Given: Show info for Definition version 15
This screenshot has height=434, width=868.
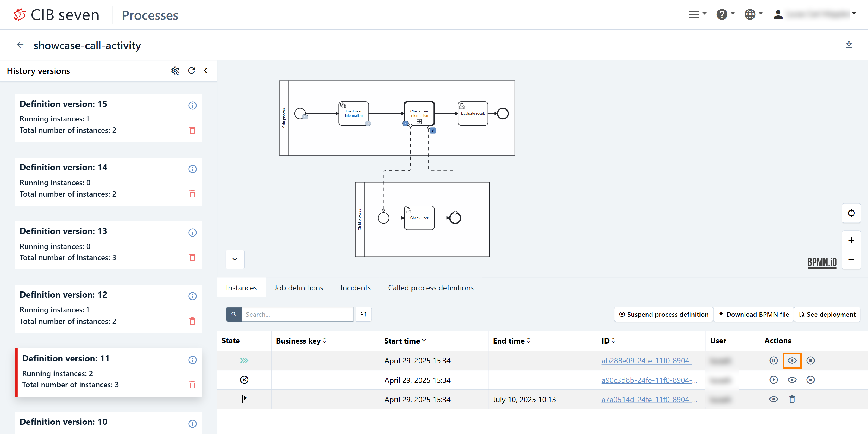Looking at the screenshot, I should pos(192,106).
